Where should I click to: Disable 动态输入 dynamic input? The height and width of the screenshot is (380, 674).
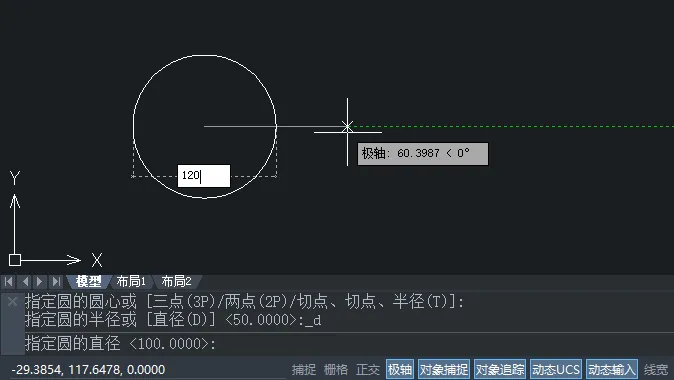tap(612, 369)
